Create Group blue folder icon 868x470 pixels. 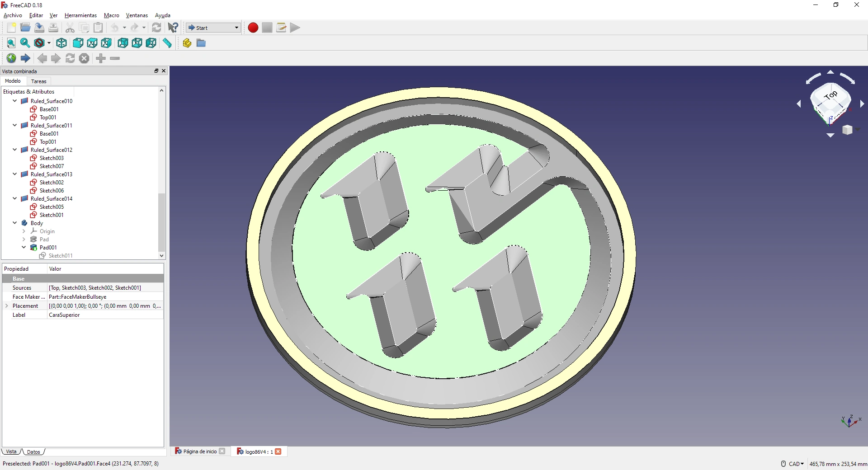point(201,43)
